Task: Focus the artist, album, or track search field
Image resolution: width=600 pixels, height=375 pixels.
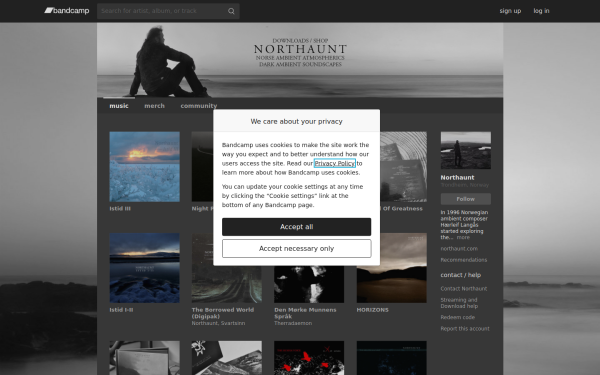Action: [168, 11]
